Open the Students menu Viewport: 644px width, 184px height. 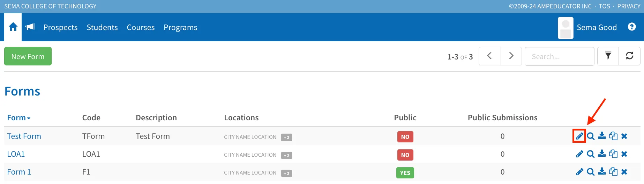[102, 27]
